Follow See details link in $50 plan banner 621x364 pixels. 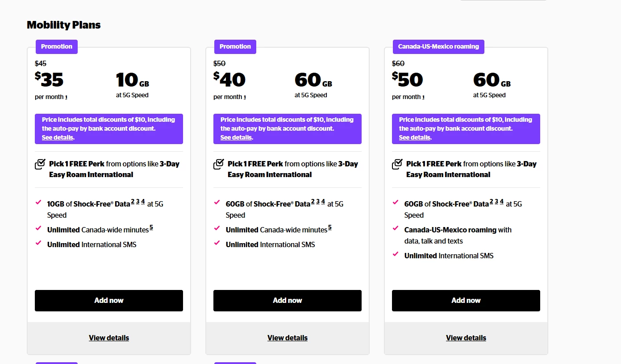415,137
